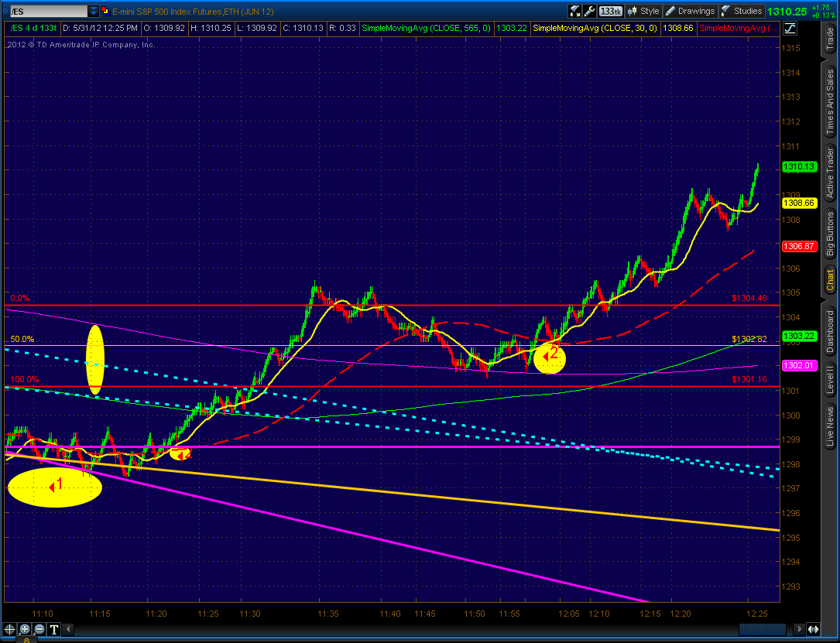Click the 50.0% Fibonacci retracement label

click(22, 339)
